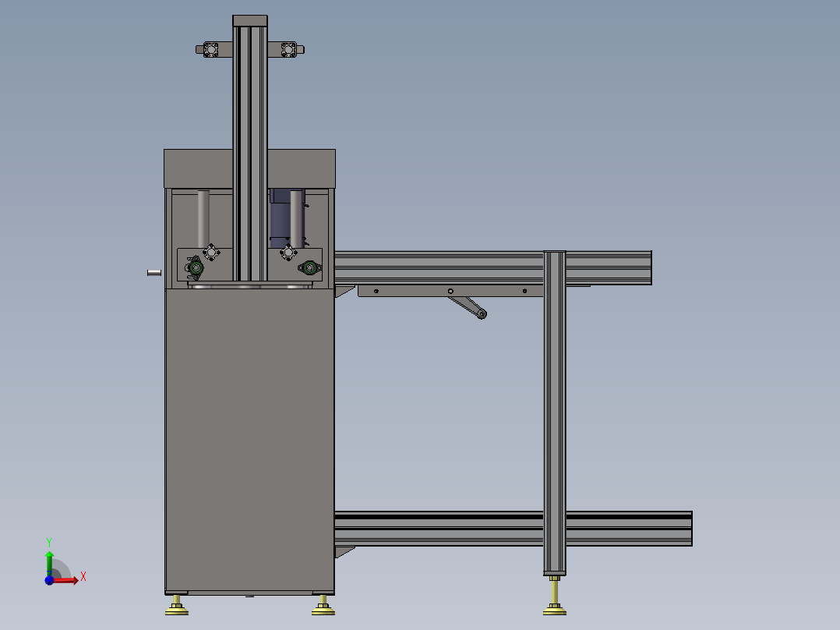Click the blue Z axis ball of the triad
840x630 pixels.
[49, 581]
